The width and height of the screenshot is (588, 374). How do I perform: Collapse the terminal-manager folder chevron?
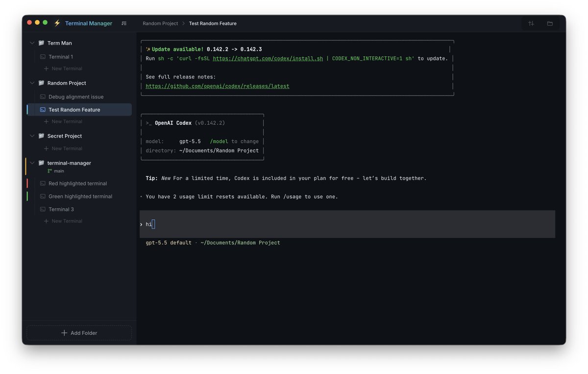point(32,163)
